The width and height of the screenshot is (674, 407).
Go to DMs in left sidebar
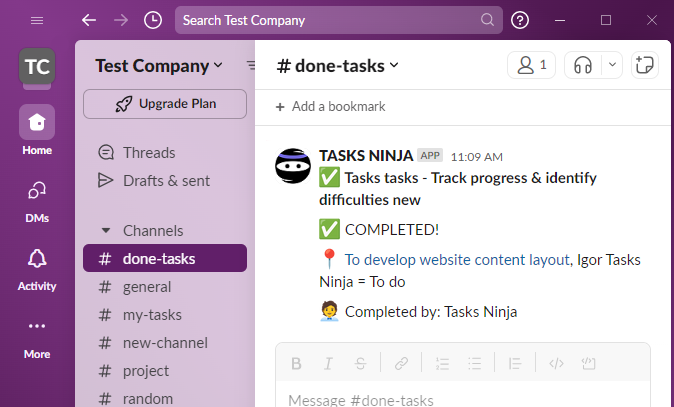pyautogui.click(x=37, y=200)
